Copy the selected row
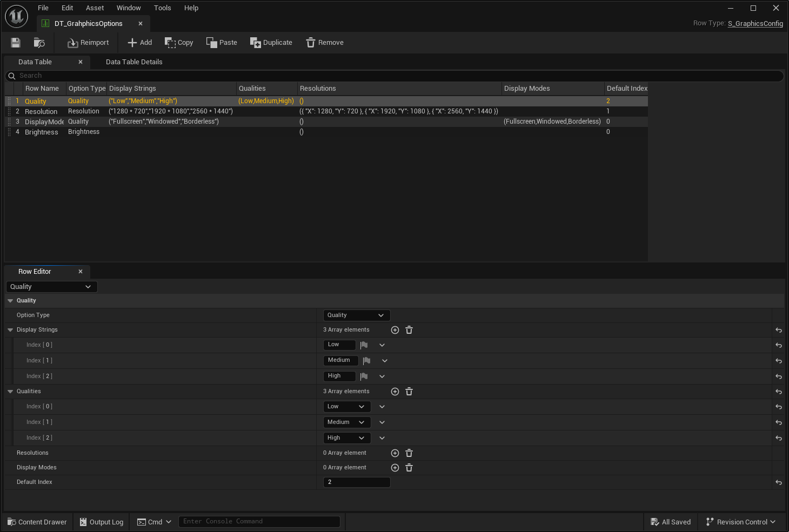Image resolution: width=789 pixels, height=532 pixels. tap(179, 43)
